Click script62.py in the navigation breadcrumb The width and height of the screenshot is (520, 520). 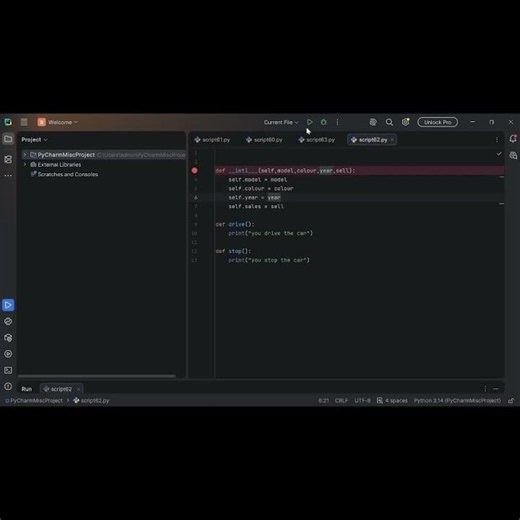point(91,401)
